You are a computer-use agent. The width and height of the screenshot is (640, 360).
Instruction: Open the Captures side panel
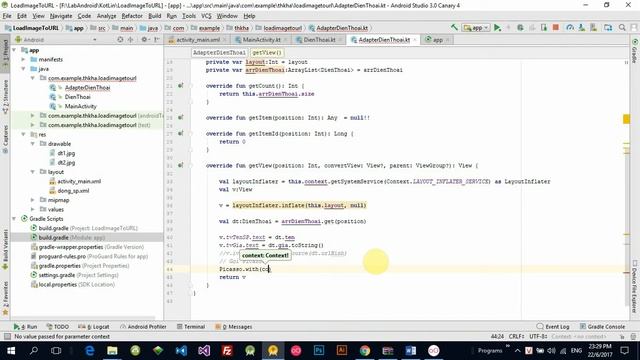click(x=5, y=139)
